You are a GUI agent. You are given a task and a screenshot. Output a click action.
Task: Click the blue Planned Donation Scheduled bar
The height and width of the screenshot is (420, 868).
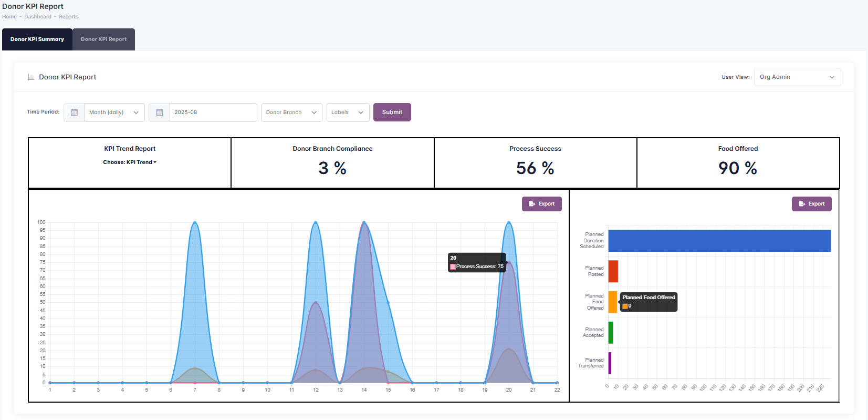(719, 241)
